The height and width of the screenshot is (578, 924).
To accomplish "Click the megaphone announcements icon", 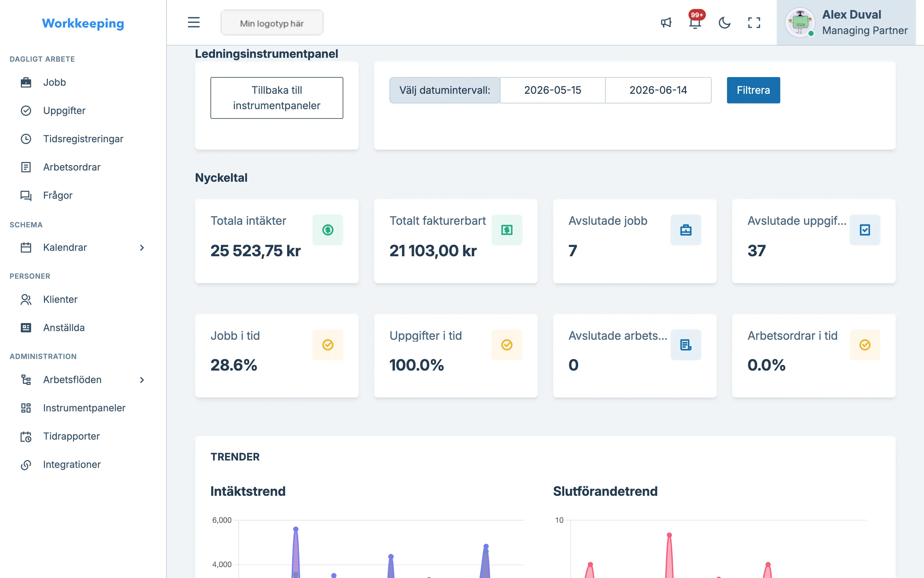I will [x=666, y=22].
